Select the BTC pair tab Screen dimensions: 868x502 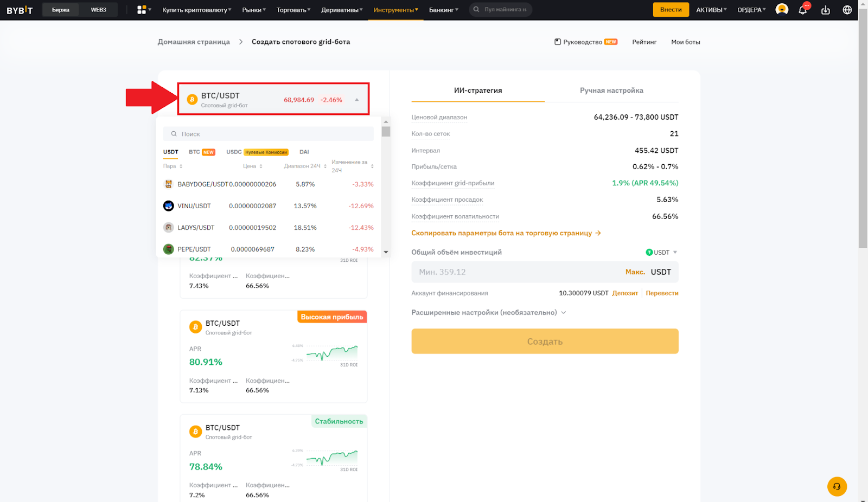click(x=202, y=152)
